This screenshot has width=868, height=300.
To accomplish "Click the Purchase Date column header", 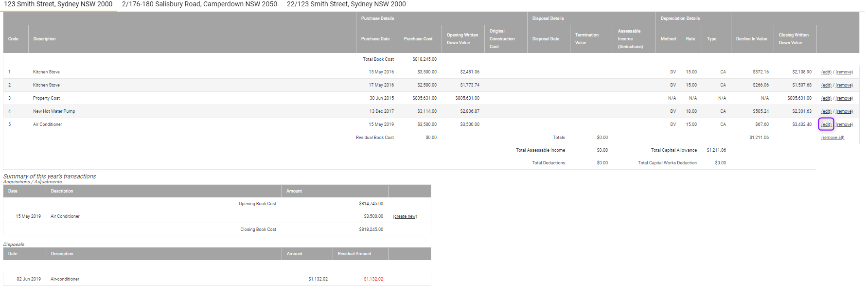I will (x=375, y=39).
